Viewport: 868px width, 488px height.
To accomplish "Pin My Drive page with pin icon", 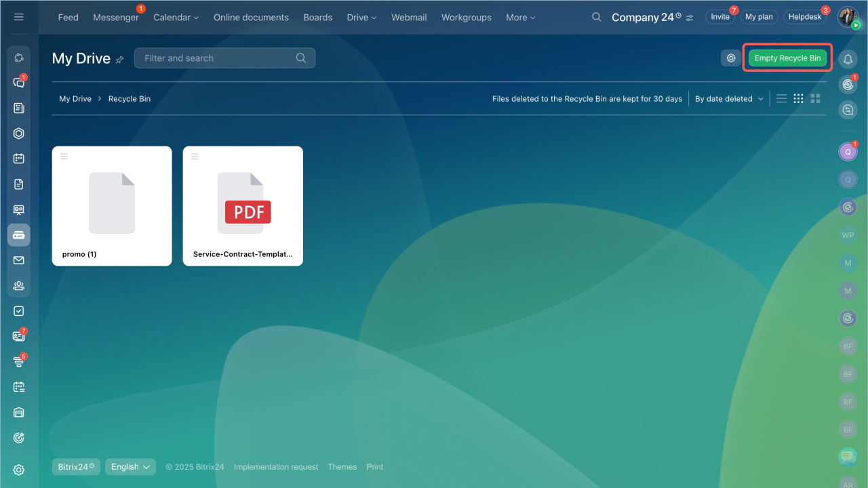I will [x=120, y=60].
